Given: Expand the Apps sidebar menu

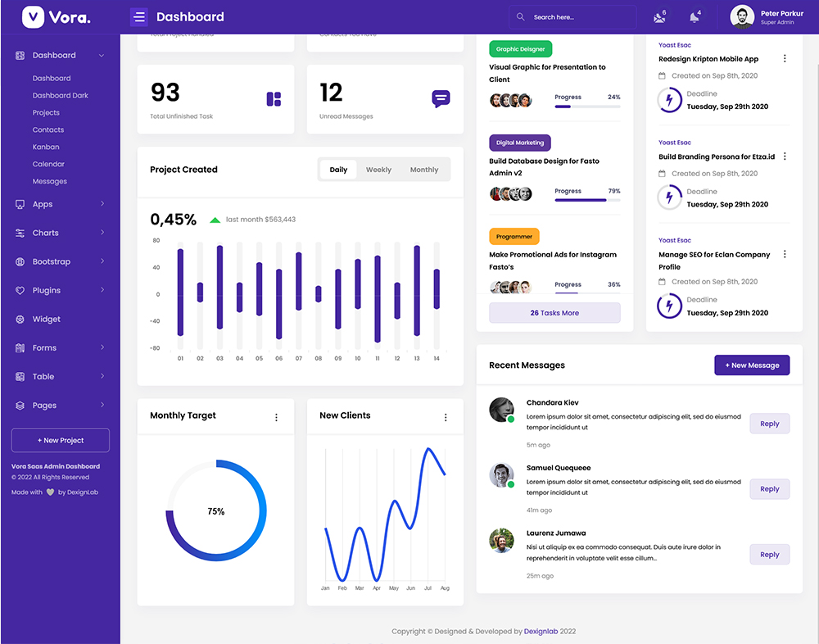Looking at the screenshot, I should [x=102, y=204].
